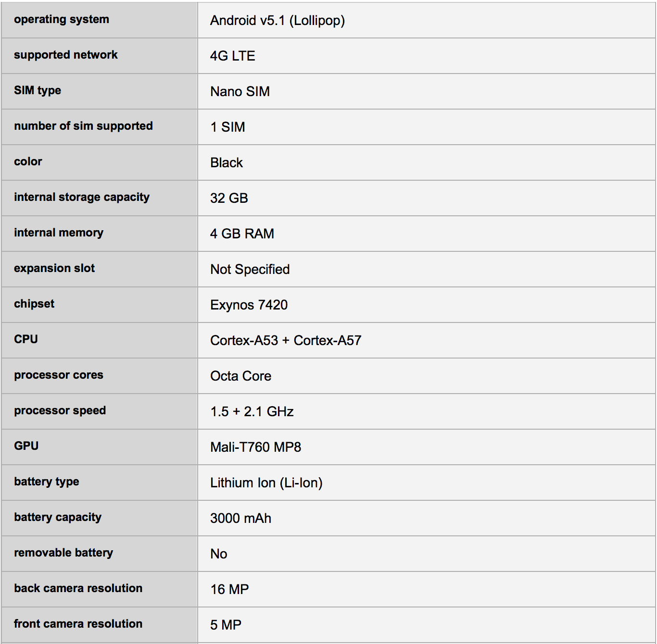Click the 'internal memory' label
Viewport: 657px width, 644px height.
[59, 233]
